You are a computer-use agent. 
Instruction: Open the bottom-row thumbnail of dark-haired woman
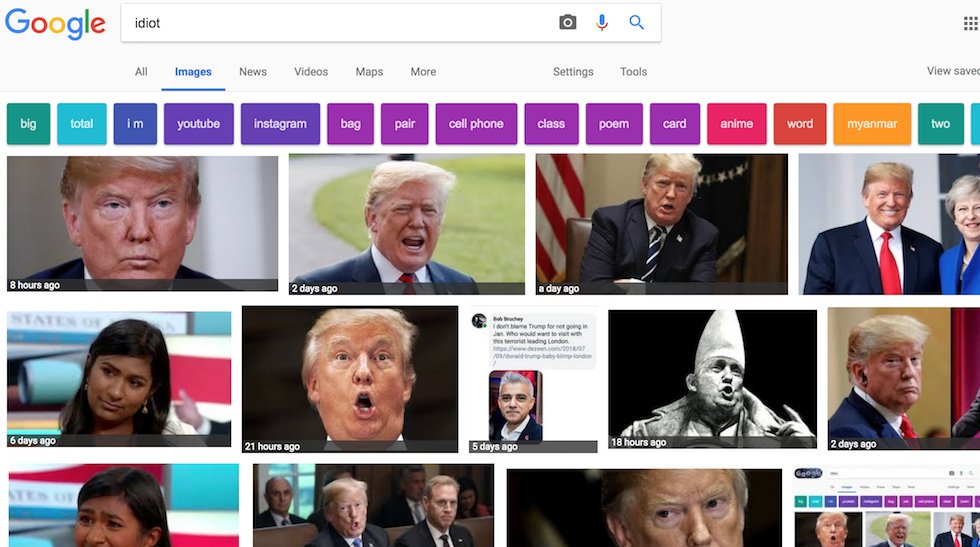click(124, 505)
